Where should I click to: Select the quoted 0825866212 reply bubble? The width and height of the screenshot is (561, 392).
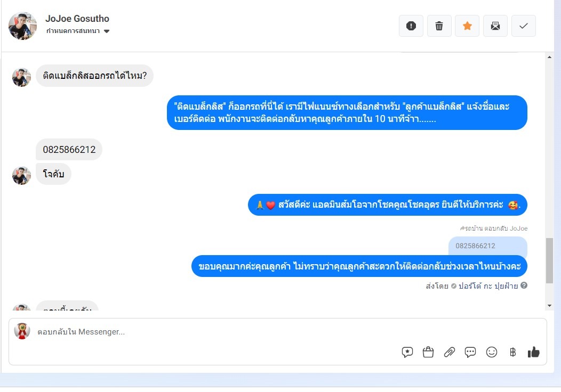tap(487, 246)
